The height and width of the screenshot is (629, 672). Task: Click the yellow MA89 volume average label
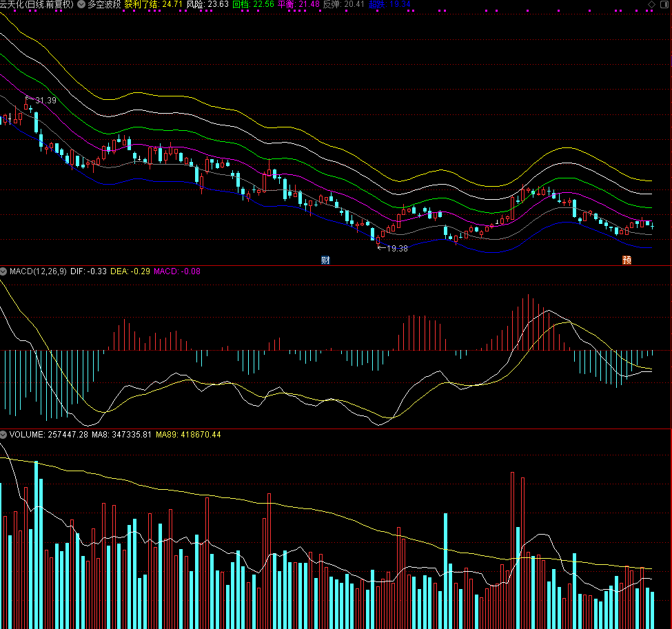coord(188,435)
